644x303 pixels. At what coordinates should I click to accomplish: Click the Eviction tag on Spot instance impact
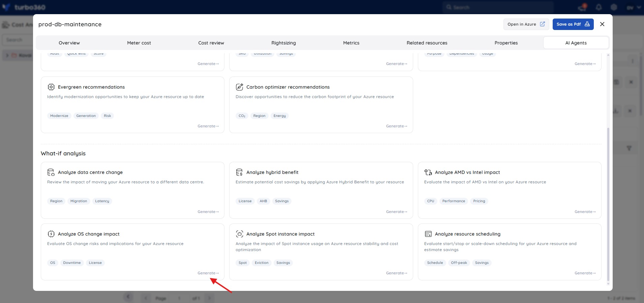coord(262,263)
